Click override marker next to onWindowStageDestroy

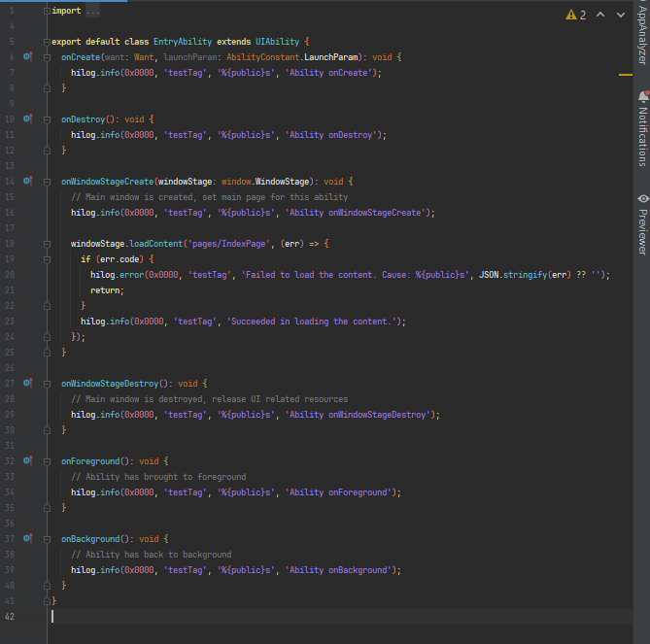click(28, 384)
